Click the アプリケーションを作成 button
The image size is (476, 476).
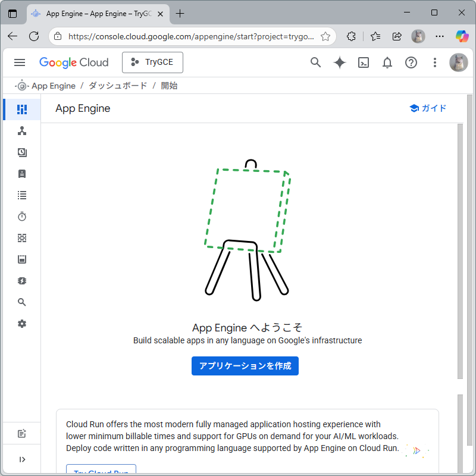[x=245, y=366]
